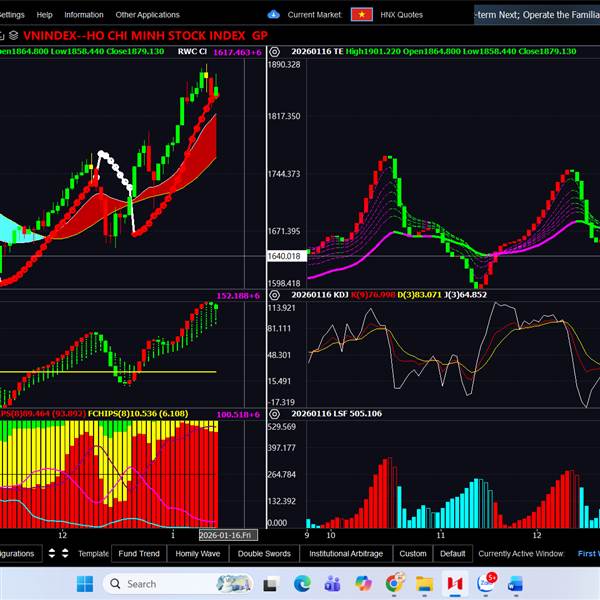Switch to Double Swords template
This screenshot has width=600, height=600.
(x=264, y=553)
